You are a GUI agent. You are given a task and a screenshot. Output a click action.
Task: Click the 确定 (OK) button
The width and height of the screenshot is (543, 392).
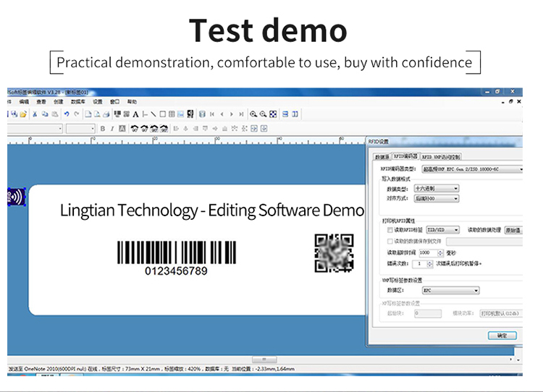[502, 336]
